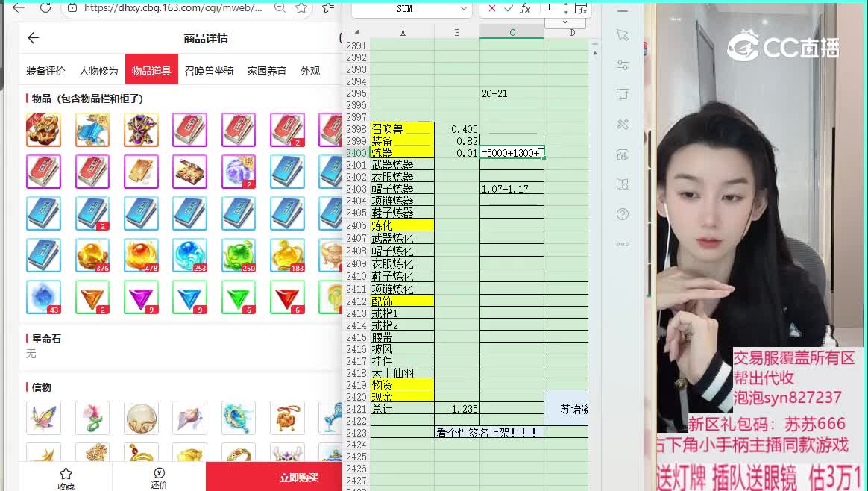Click the orange orb item with count 478
Screen dimensions: 868x491
pos(141,255)
